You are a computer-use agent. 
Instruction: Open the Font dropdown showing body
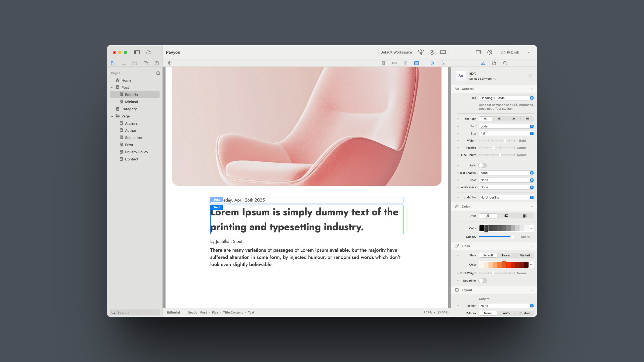point(506,126)
